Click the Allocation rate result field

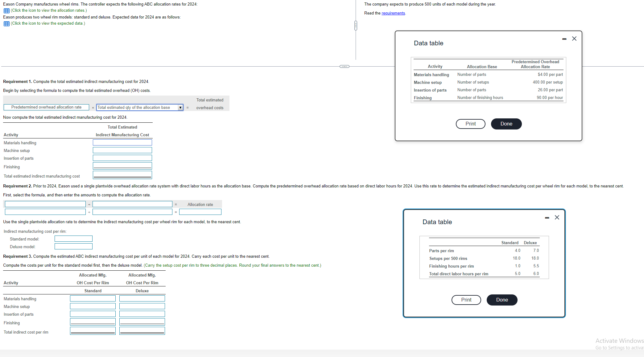[200, 212]
